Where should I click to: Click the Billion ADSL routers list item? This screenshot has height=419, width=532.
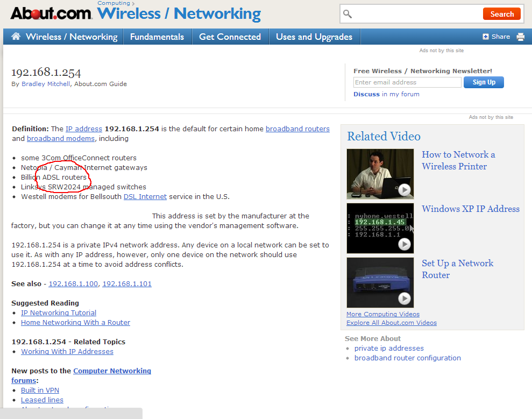pos(54,177)
